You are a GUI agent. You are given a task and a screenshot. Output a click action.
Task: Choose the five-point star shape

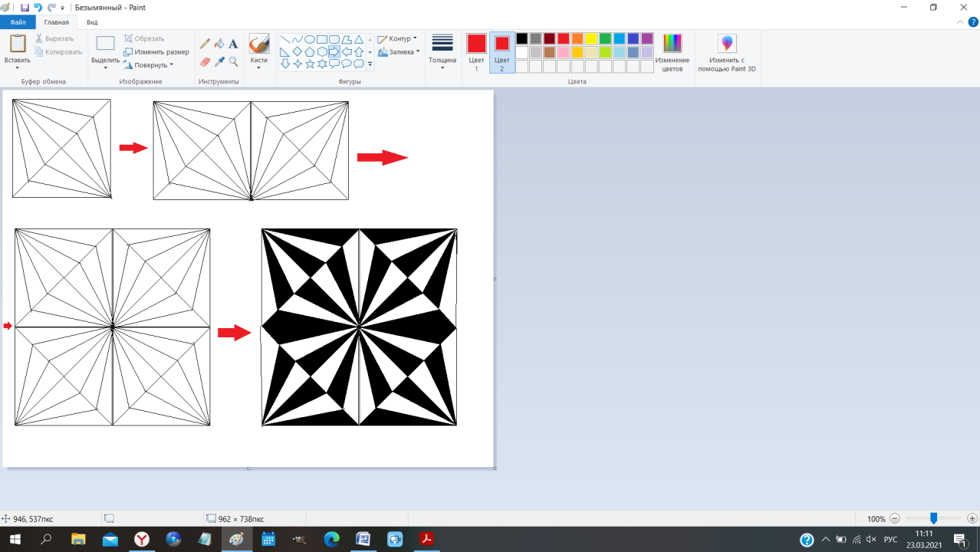pos(310,64)
